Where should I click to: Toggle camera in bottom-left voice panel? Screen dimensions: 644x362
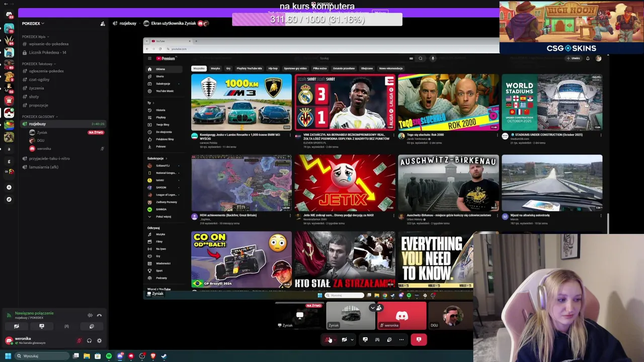pos(17,326)
